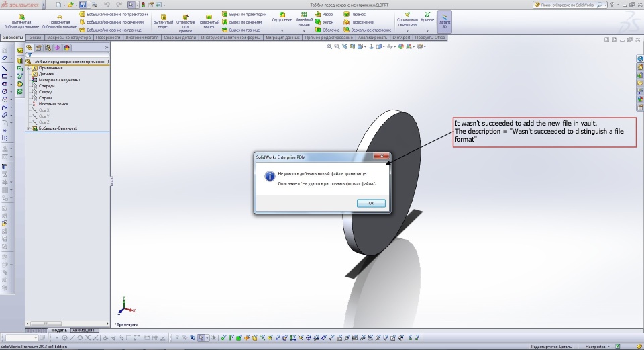Click the Вытянутый вырез tool
This screenshot has width=644, height=350.
[163, 21]
